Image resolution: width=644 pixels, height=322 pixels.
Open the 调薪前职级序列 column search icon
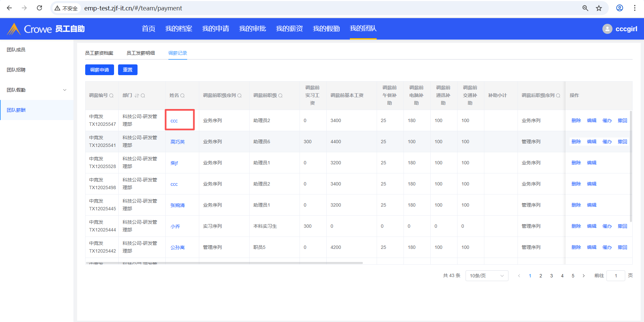point(239,96)
